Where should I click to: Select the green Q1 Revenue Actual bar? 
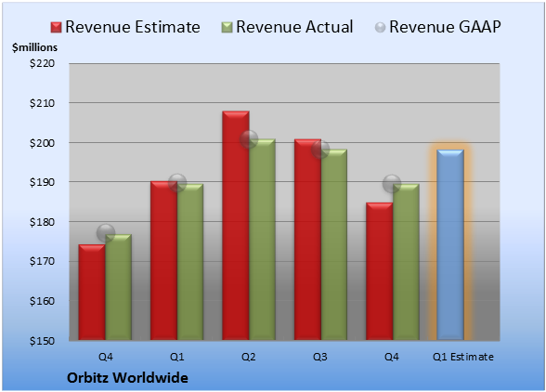tap(190, 262)
